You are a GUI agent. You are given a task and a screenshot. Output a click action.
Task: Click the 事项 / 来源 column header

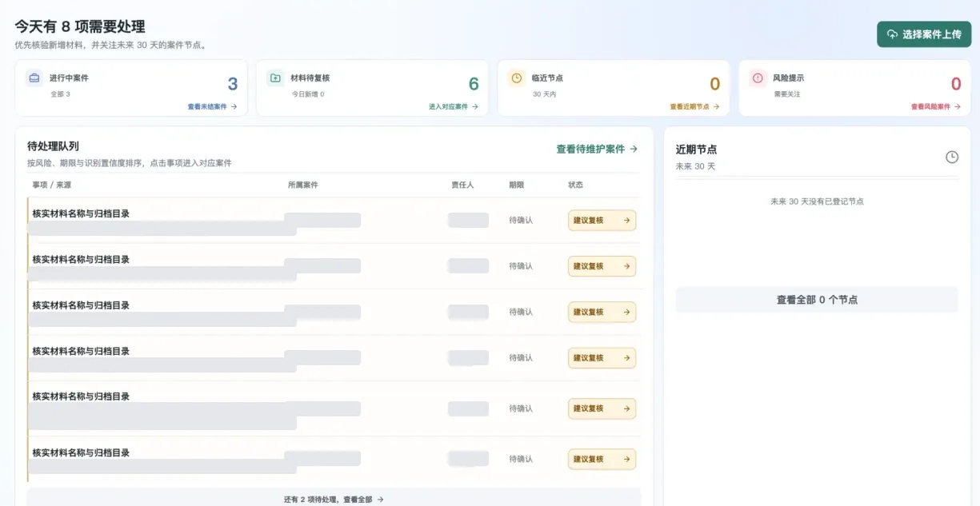coord(52,185)
